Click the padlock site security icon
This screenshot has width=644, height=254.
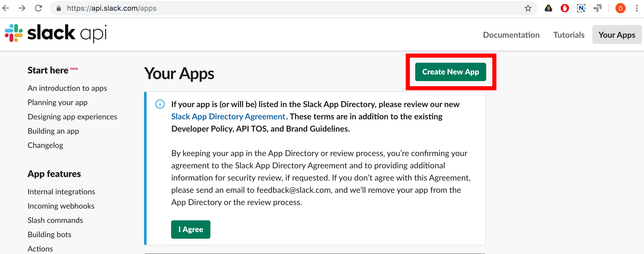[59, 8]
